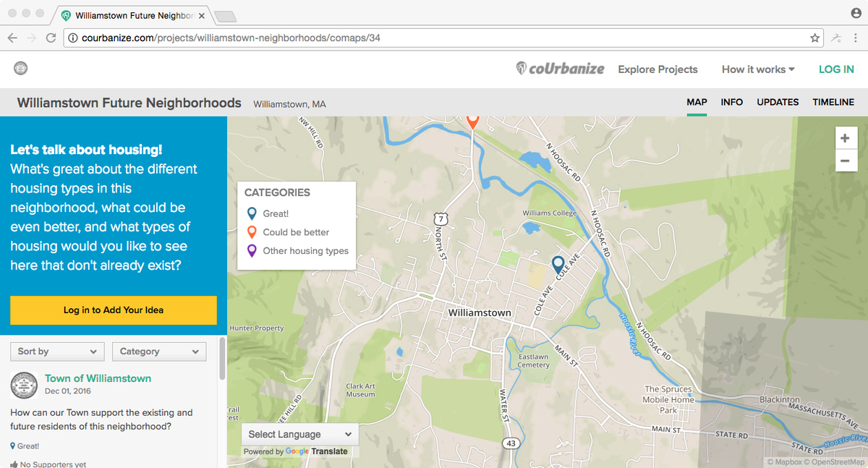The width and height of the screenshot is (868, 468).
Task: Switch to the INFO tab
Action: pyautogui.click(x=731, y=102)
